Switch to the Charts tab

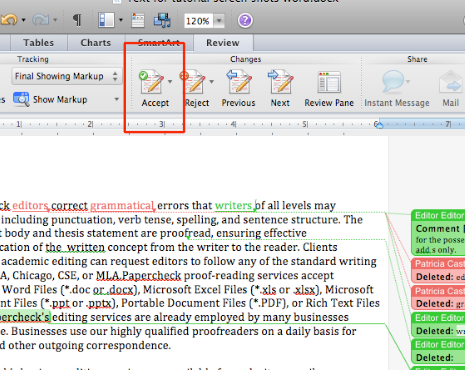click(x=96, y=43)
